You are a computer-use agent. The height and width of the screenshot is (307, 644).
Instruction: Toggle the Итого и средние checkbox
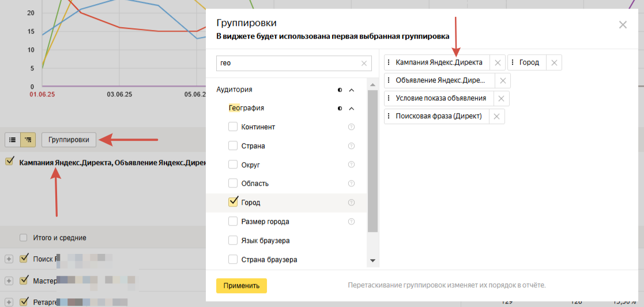24,238
